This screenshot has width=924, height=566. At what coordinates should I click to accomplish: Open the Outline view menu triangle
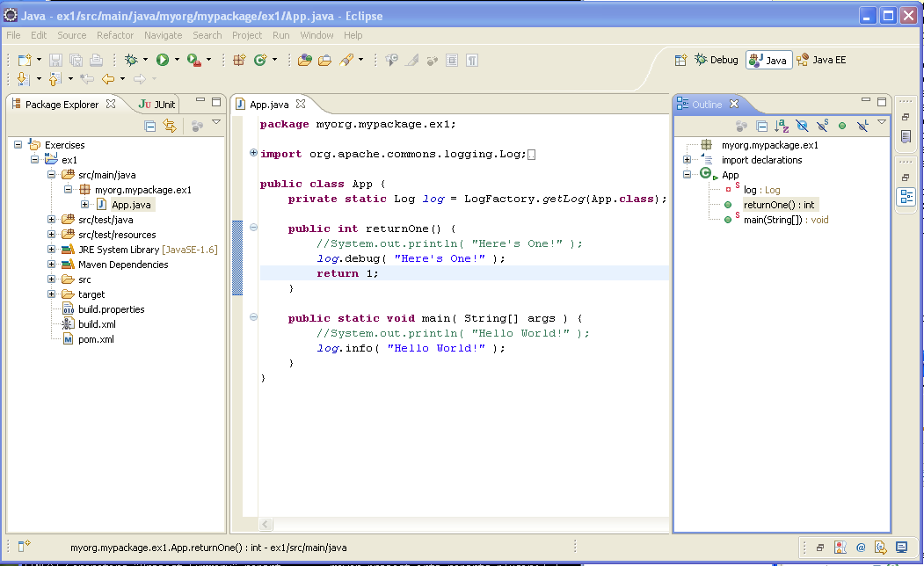(x=882, y=122)
